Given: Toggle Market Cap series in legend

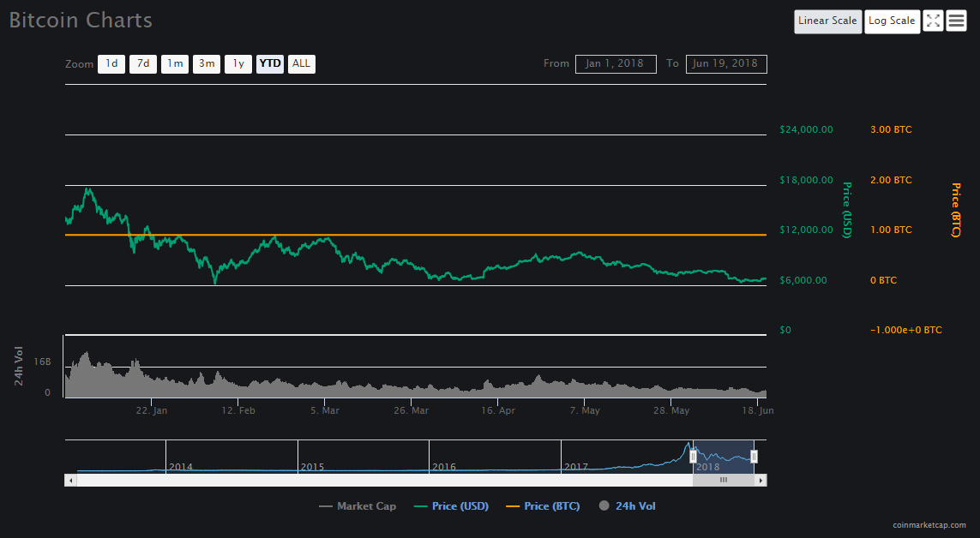Looking at the screenshot, I should 358,506.
